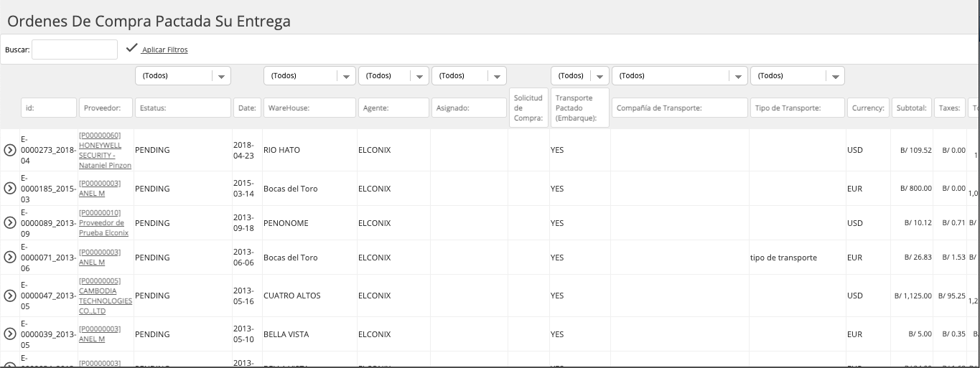The image size is (980, 368).
Task: Sort by the WareHouse column header
Action: [309, 108]
